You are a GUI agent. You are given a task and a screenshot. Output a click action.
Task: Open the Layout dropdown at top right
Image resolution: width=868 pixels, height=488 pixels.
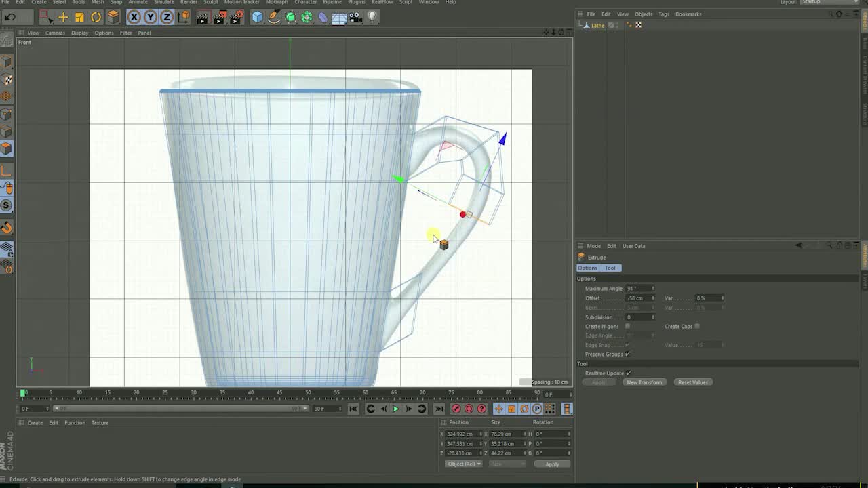(x=829, y=2)
